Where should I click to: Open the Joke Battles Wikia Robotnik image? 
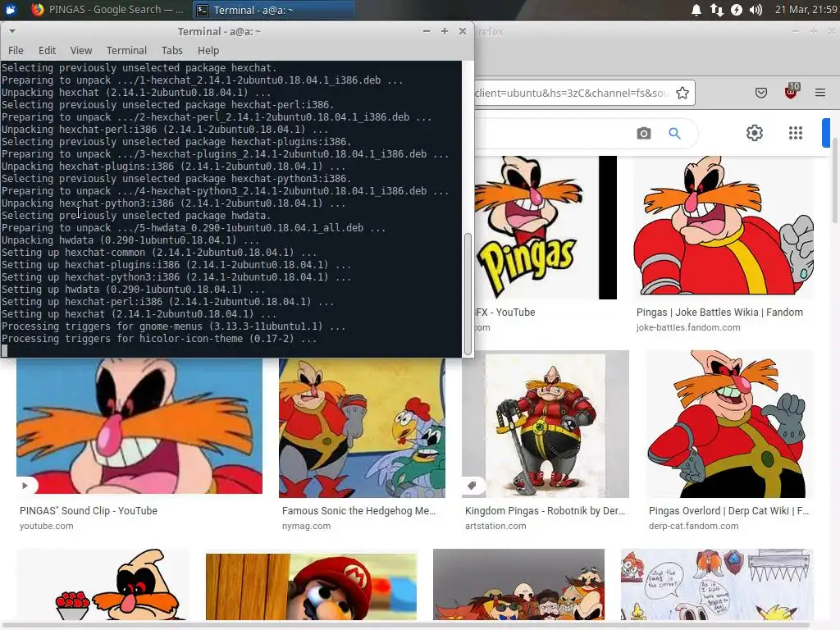pyautogui.click(x=724, y=228)
